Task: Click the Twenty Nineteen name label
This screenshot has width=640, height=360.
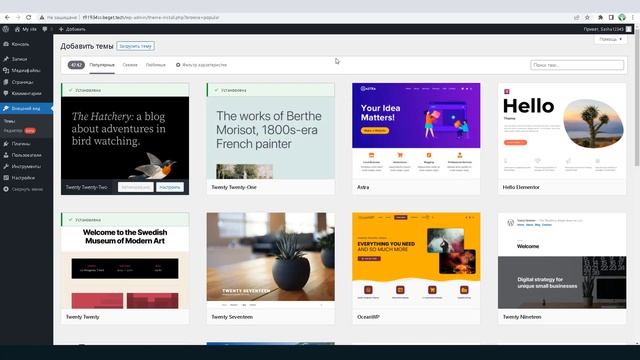Action: pos(522,317)
